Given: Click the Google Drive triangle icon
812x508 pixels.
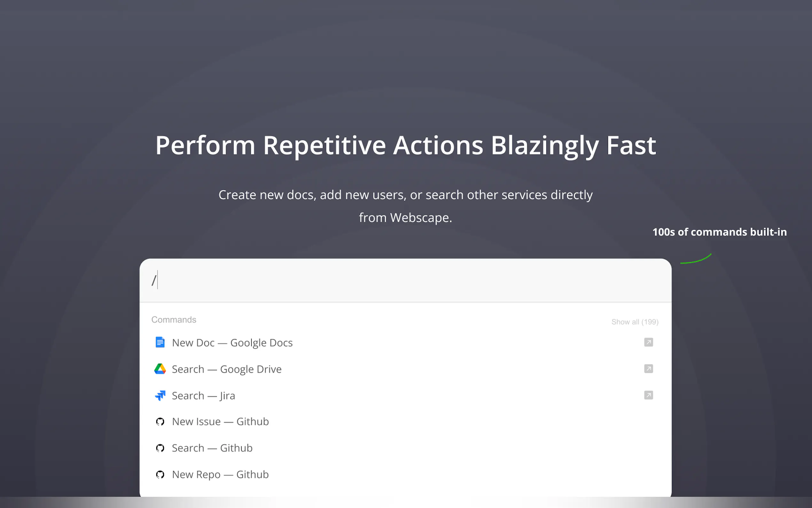Looking at the screenshot, I should [x=160, y=369].
